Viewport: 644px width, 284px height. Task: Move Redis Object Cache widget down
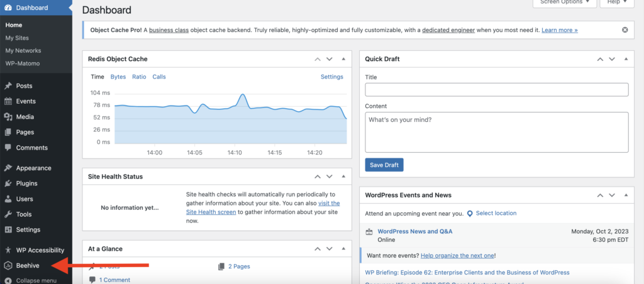point(329,59)
